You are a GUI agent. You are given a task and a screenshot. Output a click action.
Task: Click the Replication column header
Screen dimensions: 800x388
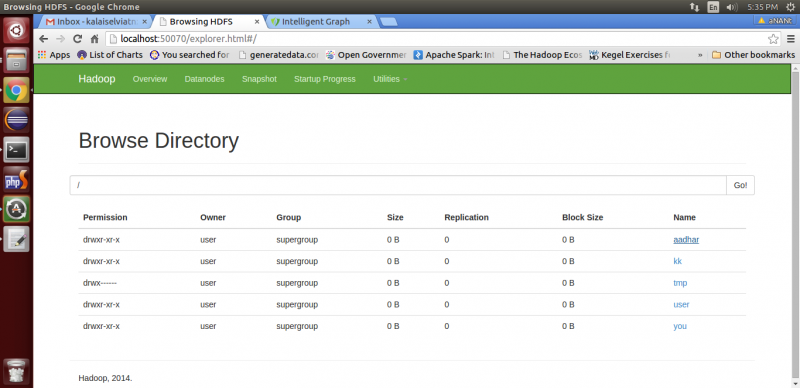pyautogui.click(x=466, y=217)
